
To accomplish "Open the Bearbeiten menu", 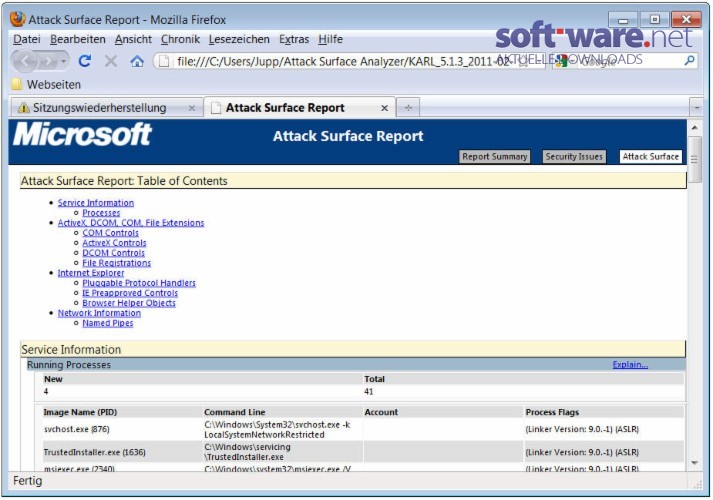I will coord(78,39).
